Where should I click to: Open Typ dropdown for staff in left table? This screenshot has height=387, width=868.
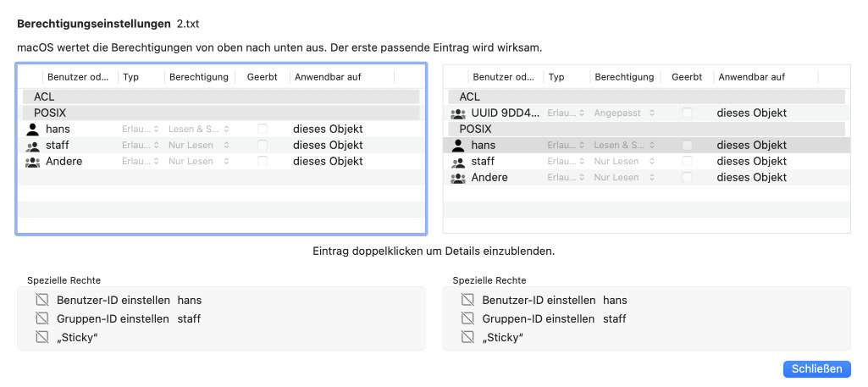click(x=141, y=145)
